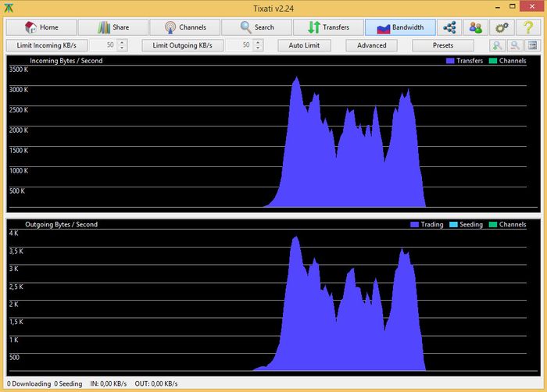Toggle Auto Limit
The height and width of the screenshot is (392, 547).
point(304,45)
